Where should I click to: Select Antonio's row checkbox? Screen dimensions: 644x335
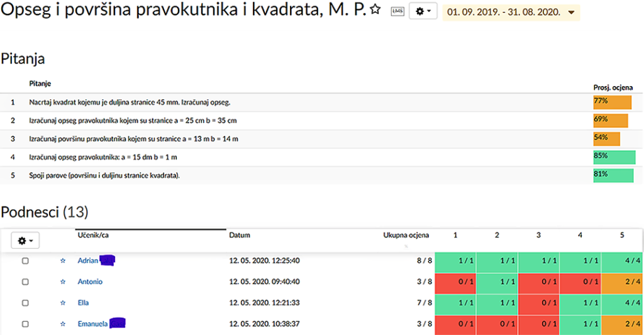tap(25, 282)
